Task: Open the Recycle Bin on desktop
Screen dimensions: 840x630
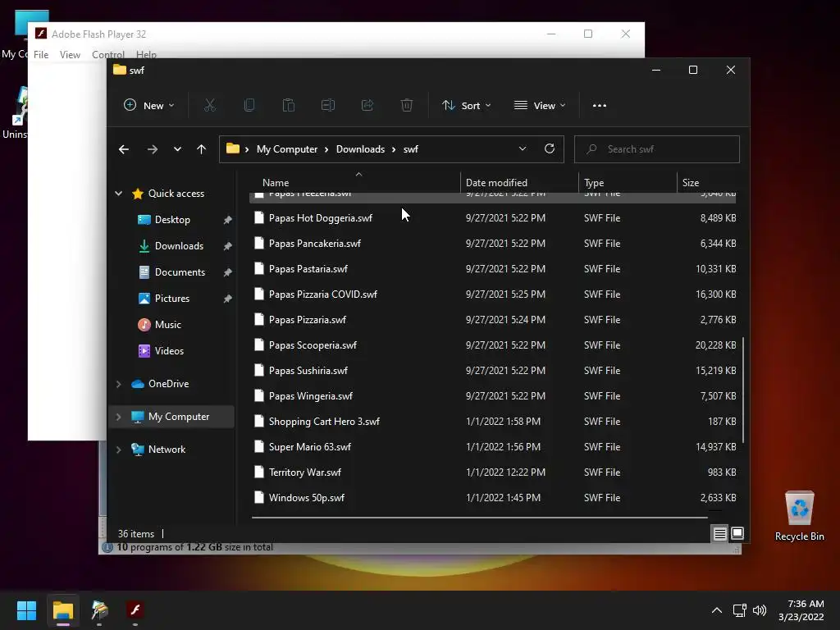Action: coord(799,516)
